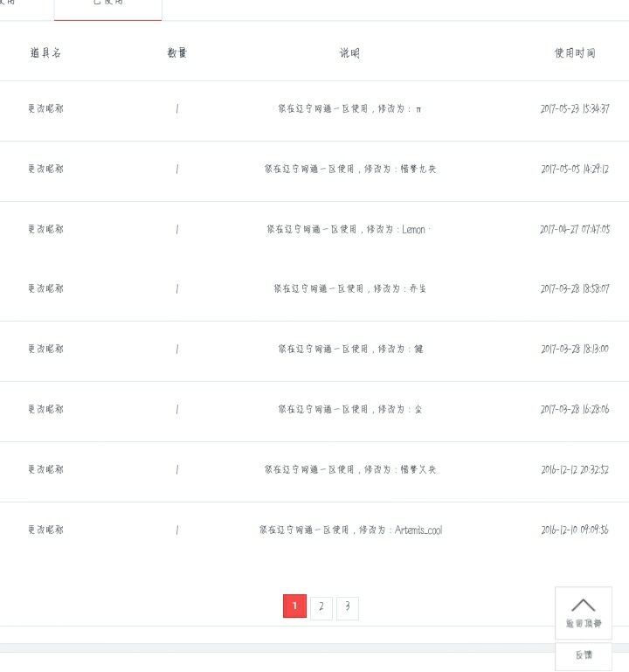Select row with nickname changed to Lemon
The width and height of the screenshot is (629, 672).
point(314,229)
